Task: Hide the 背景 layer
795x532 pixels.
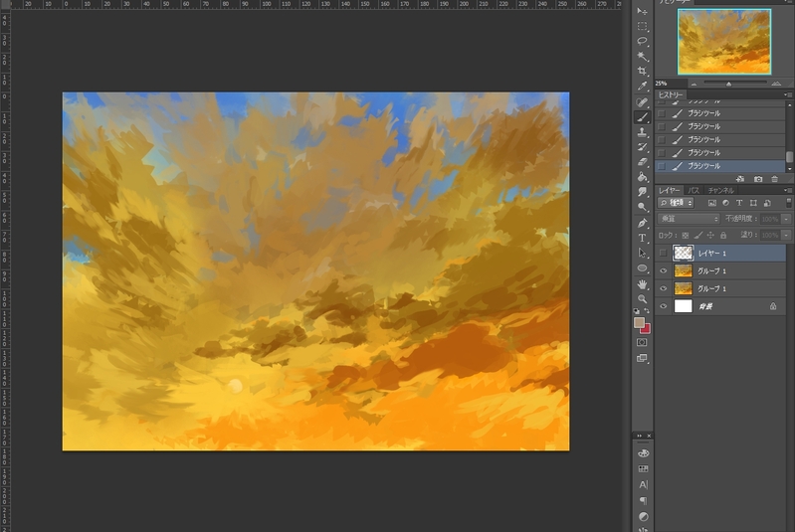Action: point(663,306)
